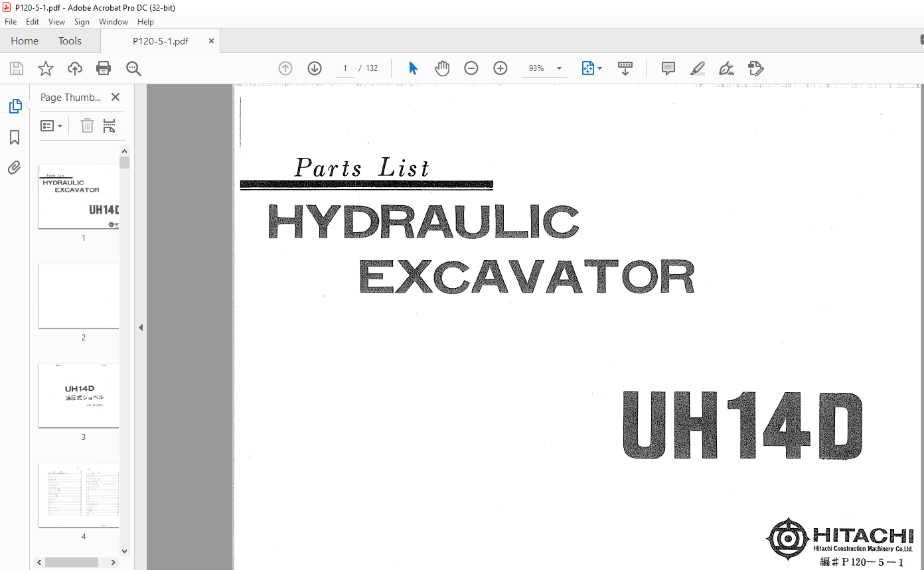The image size is (924, 570).
Task: Open the Window menu
Action: pyautogui.click(x=114, y=22)
